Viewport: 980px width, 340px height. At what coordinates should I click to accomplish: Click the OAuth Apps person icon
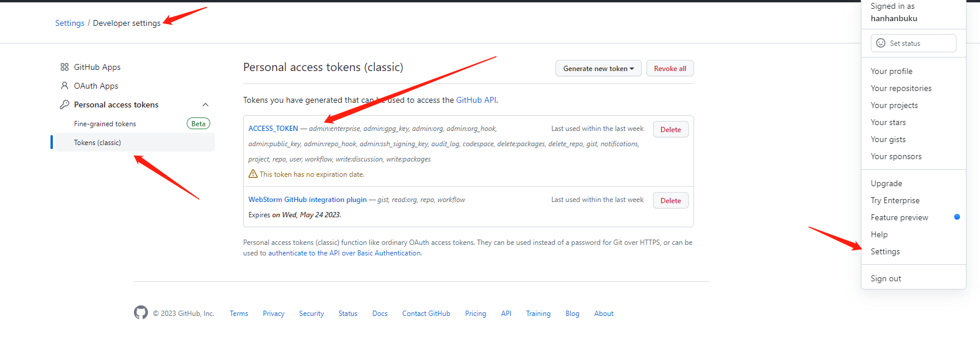coord(65,86)
